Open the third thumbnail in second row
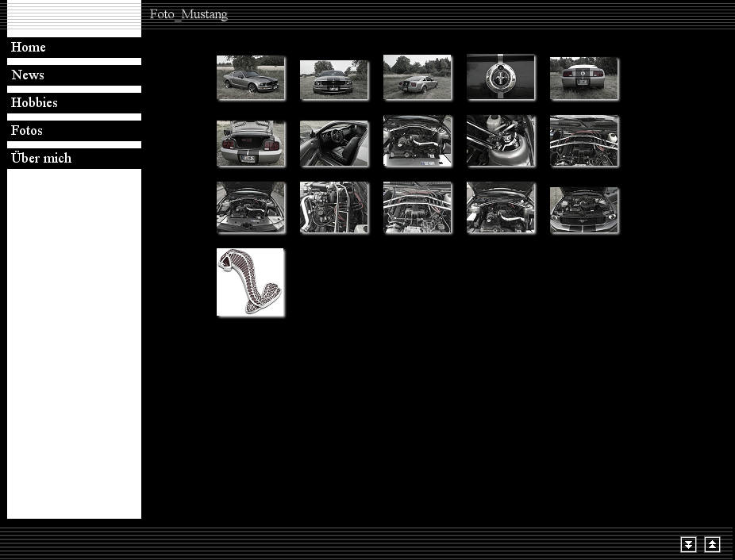 pyautogui.click(x=417, y=140)
